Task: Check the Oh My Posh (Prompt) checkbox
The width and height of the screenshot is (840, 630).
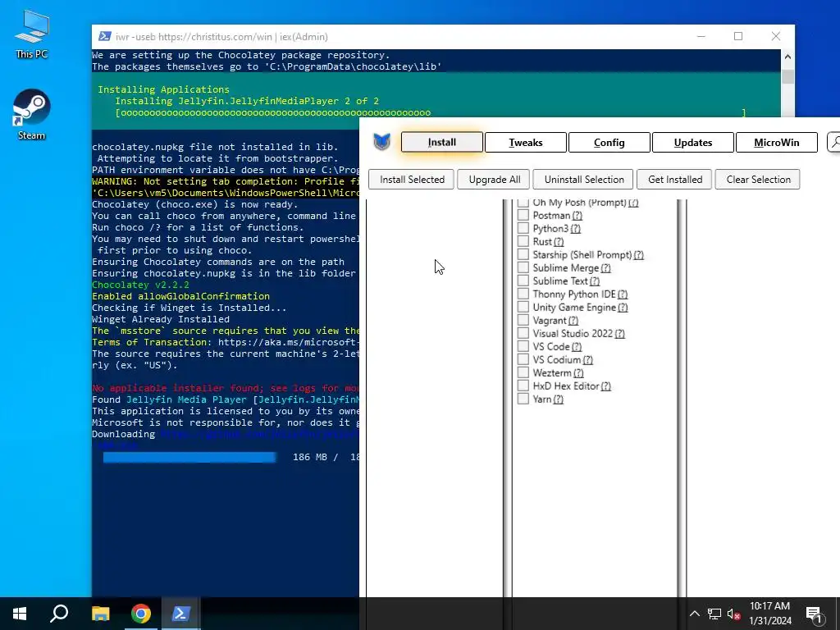Action: pos(523,203)
